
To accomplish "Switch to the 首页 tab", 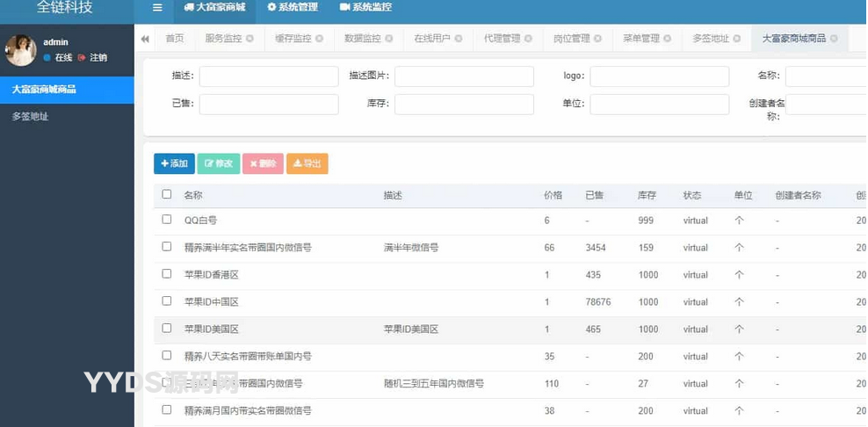I will (x=175, y=39).
